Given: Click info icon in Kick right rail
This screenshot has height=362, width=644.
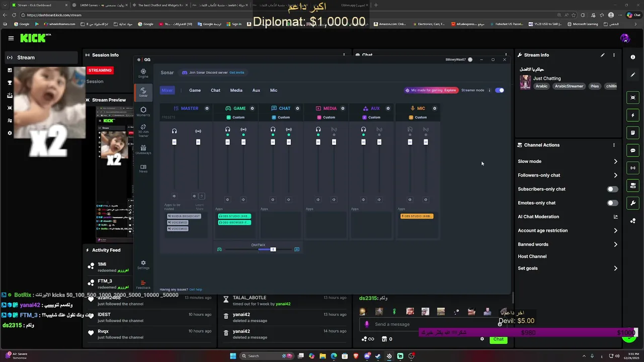Looking at the screenshot, I should point(633,57).
